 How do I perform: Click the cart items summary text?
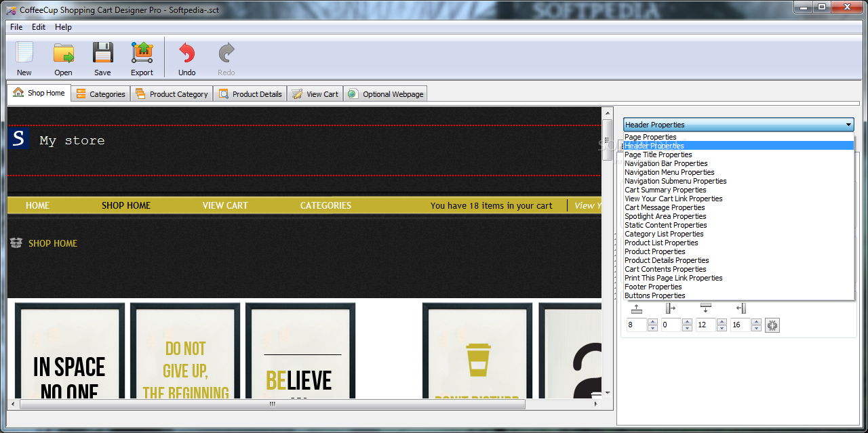click(491, 205)
